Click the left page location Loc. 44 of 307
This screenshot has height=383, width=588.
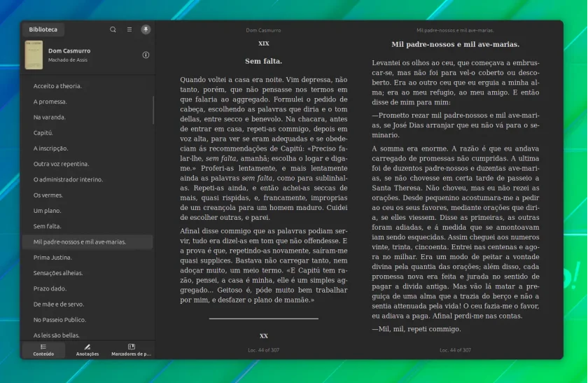point(264,350)
